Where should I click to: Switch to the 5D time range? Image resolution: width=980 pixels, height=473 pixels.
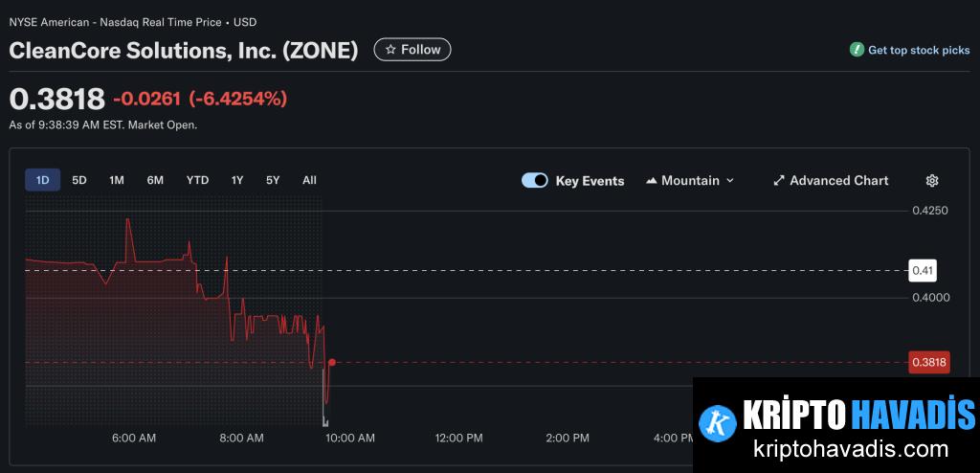tap(79, 180)
